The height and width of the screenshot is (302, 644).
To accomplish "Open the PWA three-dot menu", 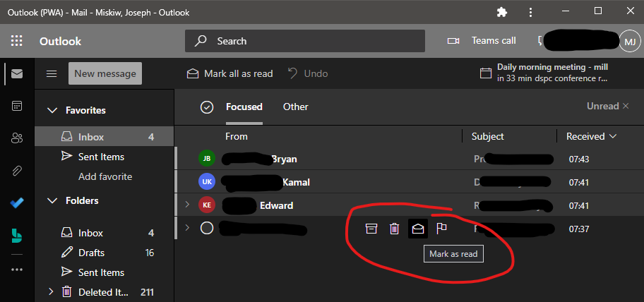I will point(531,12).
